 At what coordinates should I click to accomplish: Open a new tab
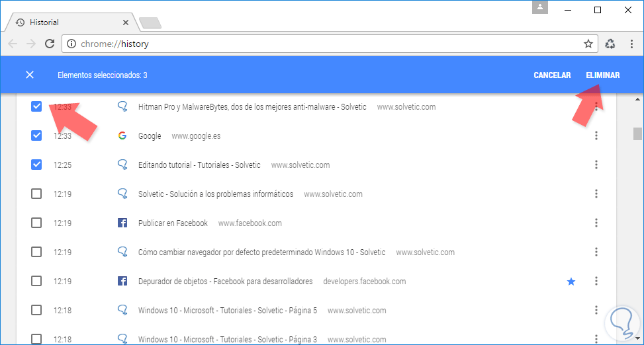coord(151,24)
